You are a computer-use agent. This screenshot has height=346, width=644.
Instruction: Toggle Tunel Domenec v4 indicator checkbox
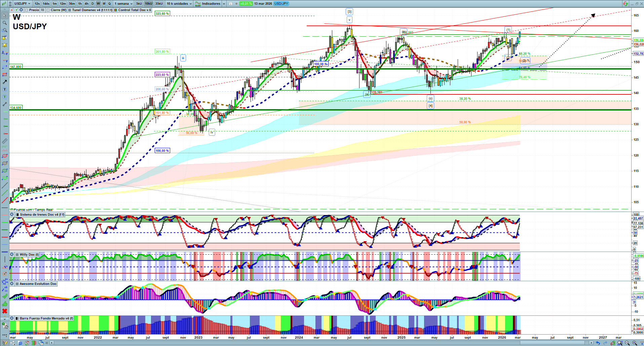[x=70, y=10]
